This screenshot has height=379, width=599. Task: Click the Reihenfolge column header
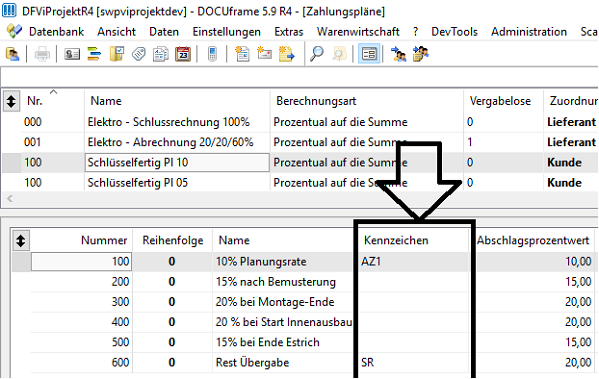point(173,240)
